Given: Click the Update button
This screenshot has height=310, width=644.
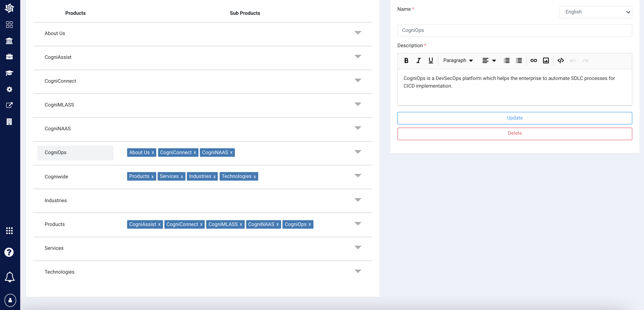Looking at the screenshot, I should [x=514, y=118].
